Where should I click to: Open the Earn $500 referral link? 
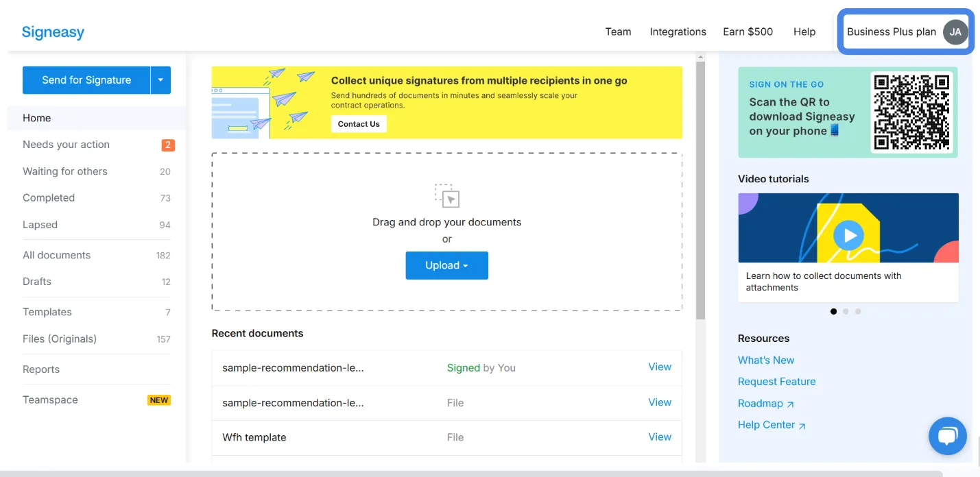pos(748,32)
